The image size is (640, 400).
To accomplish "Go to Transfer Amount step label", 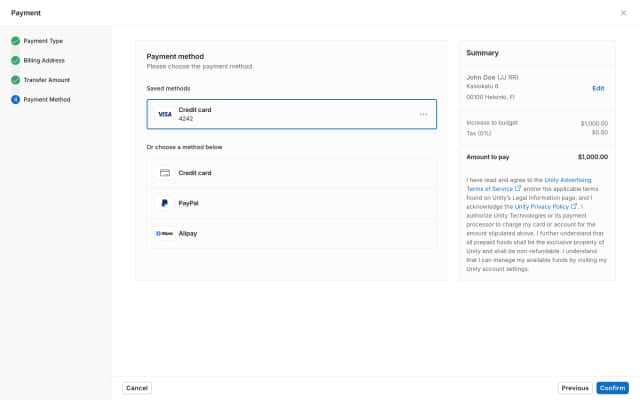I will tap(47, 80).
